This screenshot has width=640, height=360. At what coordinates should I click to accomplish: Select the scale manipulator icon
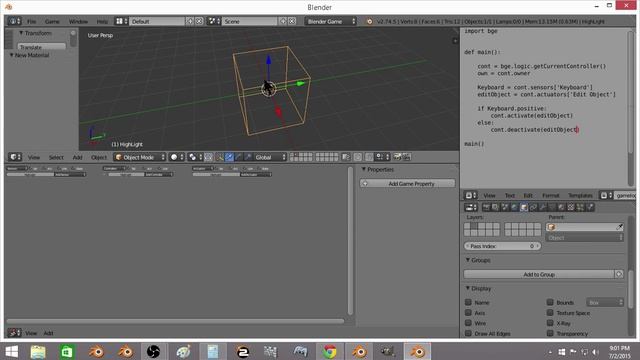click(x=248, y=157)
